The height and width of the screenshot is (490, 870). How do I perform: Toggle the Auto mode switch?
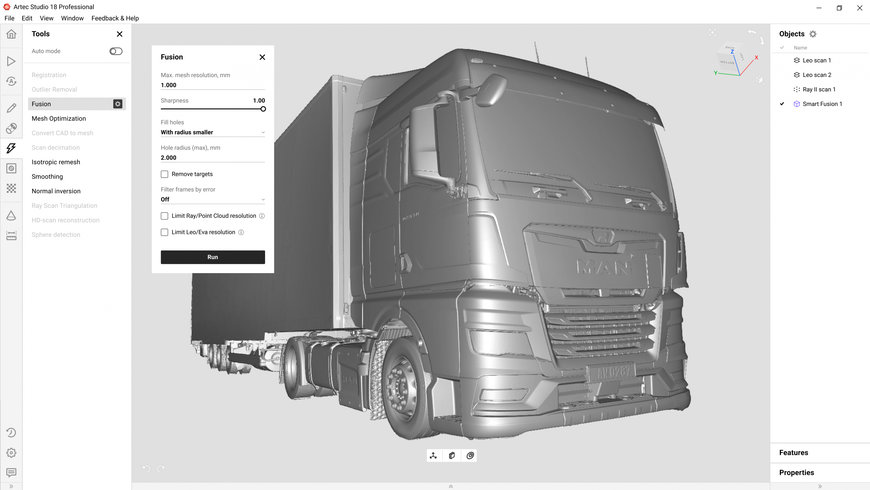click(116, 51)
